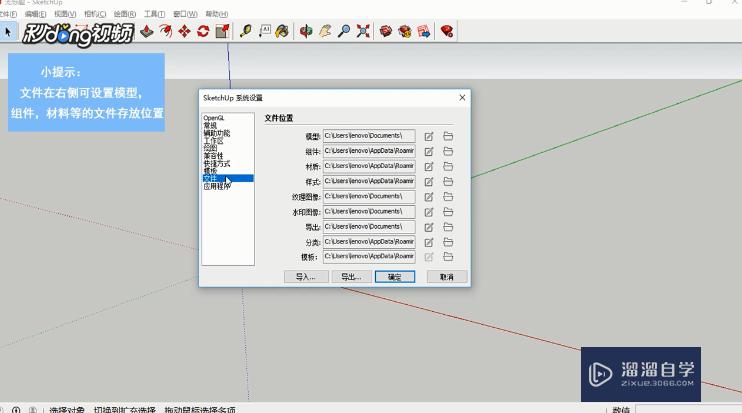This screenshot has height=413, width=742.
Task: Click the 纹理图像 path input field
Action: click(x=369, y=197)
